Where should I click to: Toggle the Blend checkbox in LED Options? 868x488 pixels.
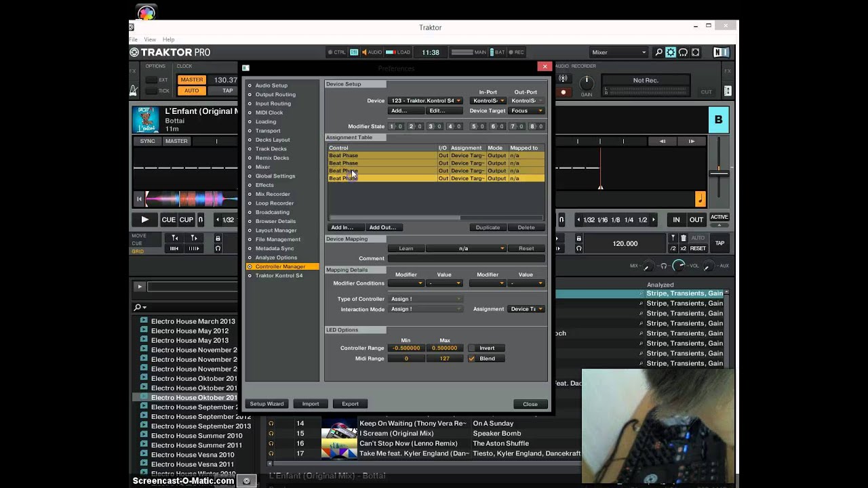coord(472,359)
